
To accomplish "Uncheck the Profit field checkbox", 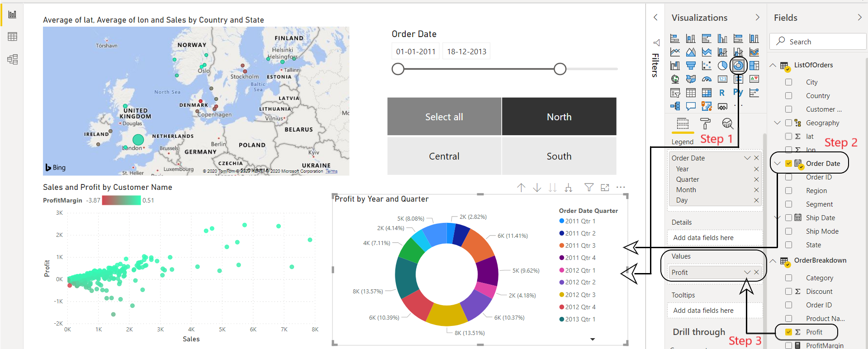I will (x=789, y=332).
